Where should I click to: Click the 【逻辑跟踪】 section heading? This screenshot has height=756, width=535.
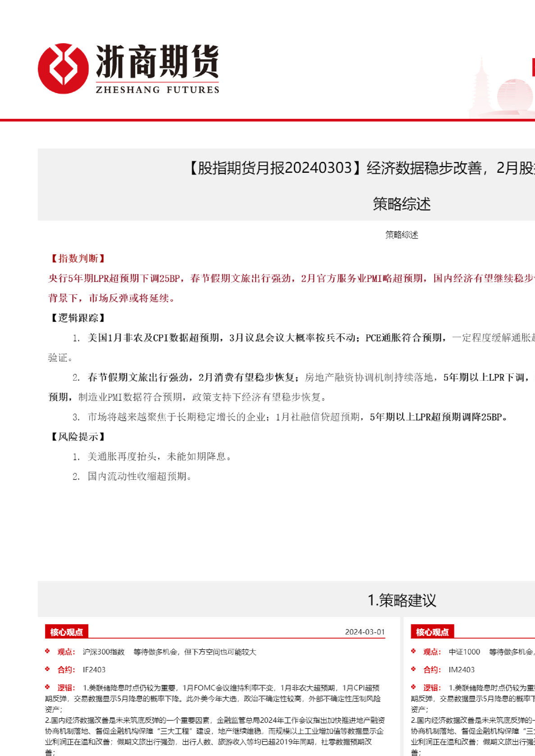[x=77, y=318]
